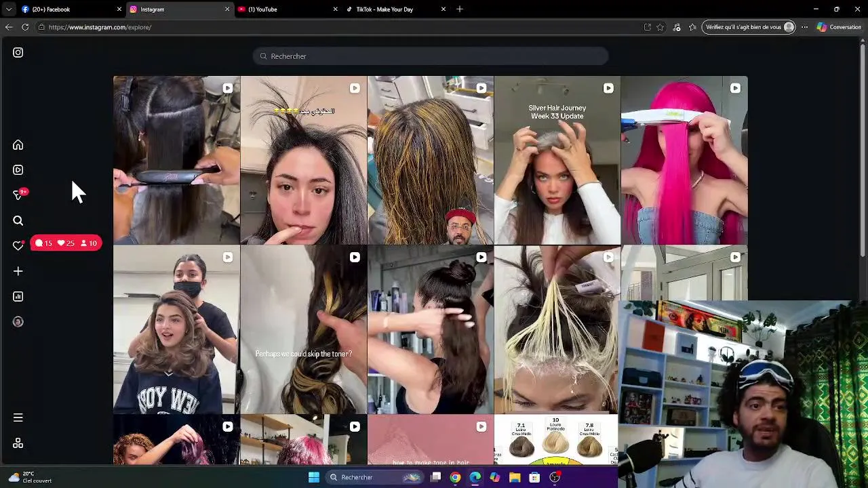Click the browser Back arrow
This screenshot has width=868, height=488.
pos(8,27)
